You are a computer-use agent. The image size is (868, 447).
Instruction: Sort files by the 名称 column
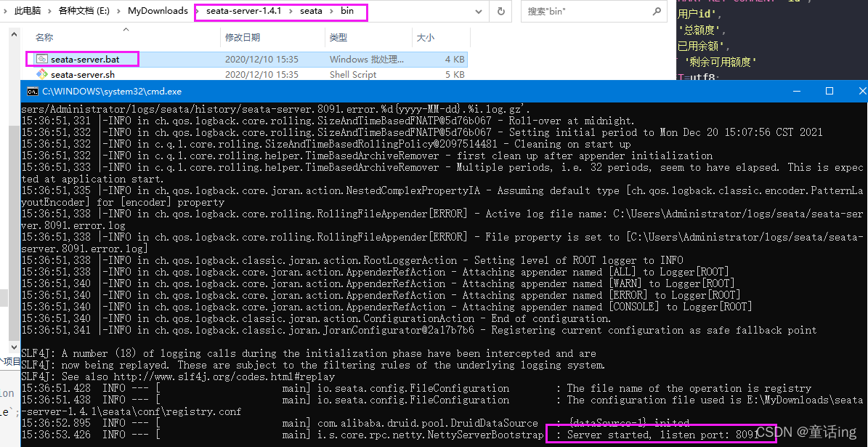(x=44, y=38)
